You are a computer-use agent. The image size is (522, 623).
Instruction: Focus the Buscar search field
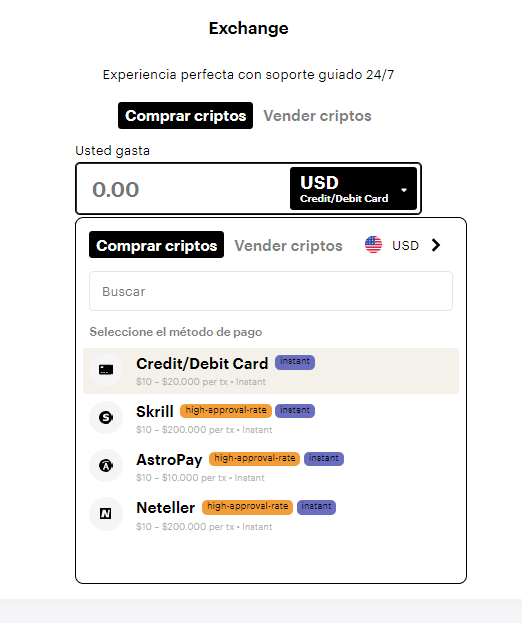pyautogui.click(x=271, y=291)
